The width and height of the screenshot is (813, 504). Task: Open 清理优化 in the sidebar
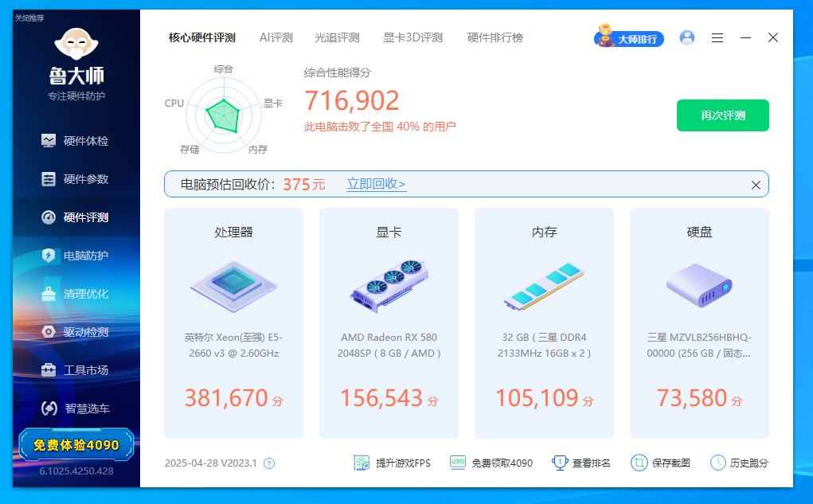(x=76, y=294)
